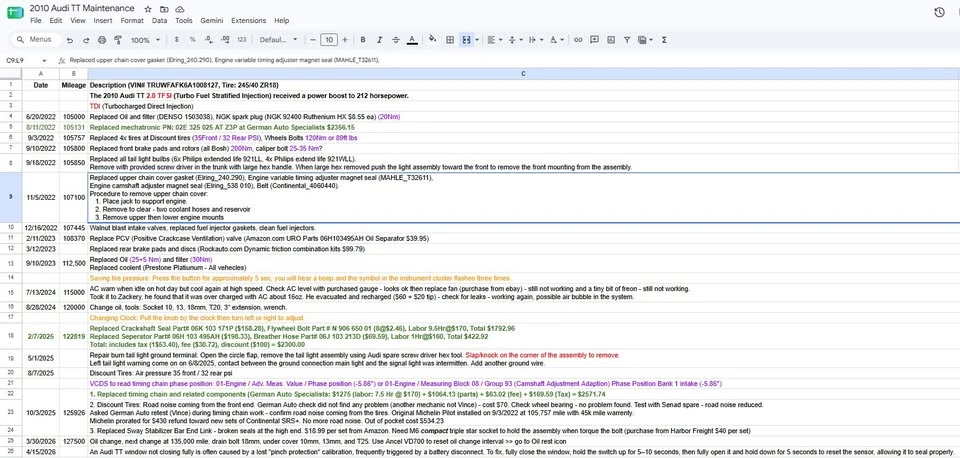
Task: Select the 6/20/2022 date cell
Action: pos(40,116)
